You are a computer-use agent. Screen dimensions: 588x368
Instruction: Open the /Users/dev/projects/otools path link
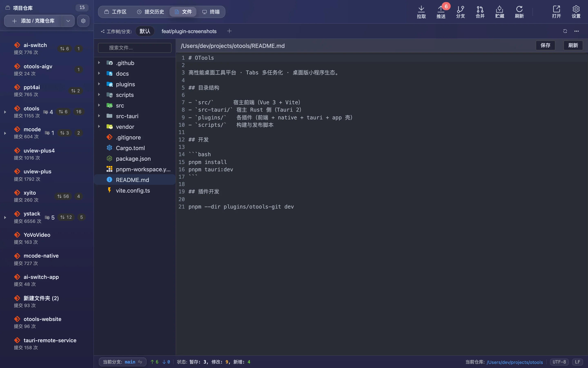click(x=515, y=362)
